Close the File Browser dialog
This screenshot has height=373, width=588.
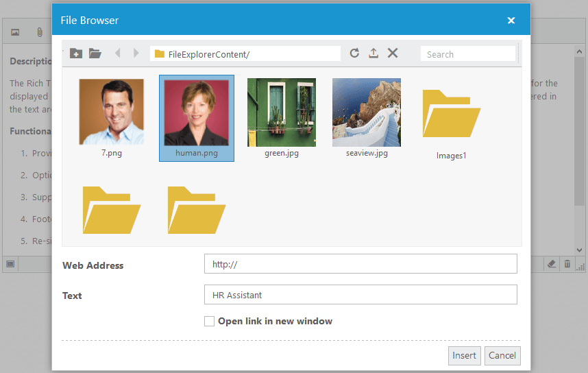[511, 21]
